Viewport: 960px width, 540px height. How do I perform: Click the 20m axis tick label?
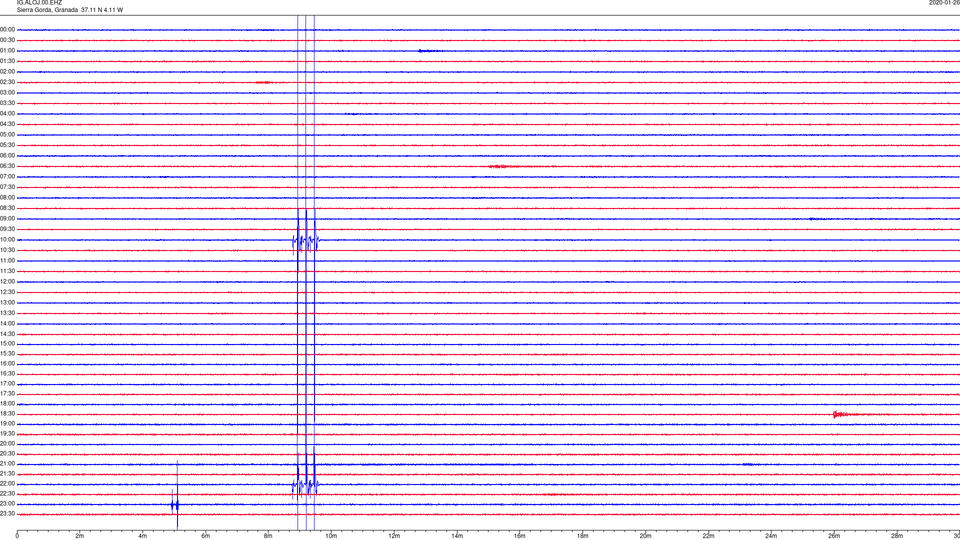pyautogui.click(x=645, y=536)
